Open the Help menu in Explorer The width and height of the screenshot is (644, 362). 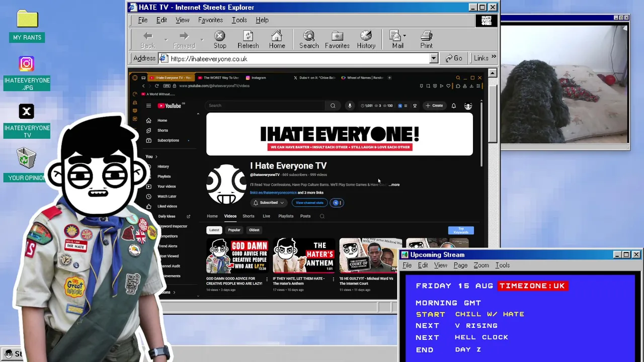[262, 20]
